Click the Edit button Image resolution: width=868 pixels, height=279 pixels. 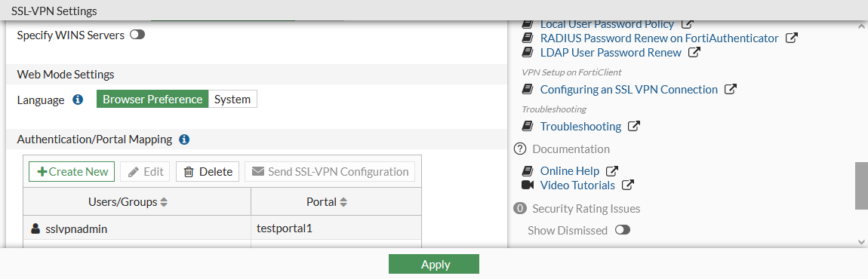(146, 172)
